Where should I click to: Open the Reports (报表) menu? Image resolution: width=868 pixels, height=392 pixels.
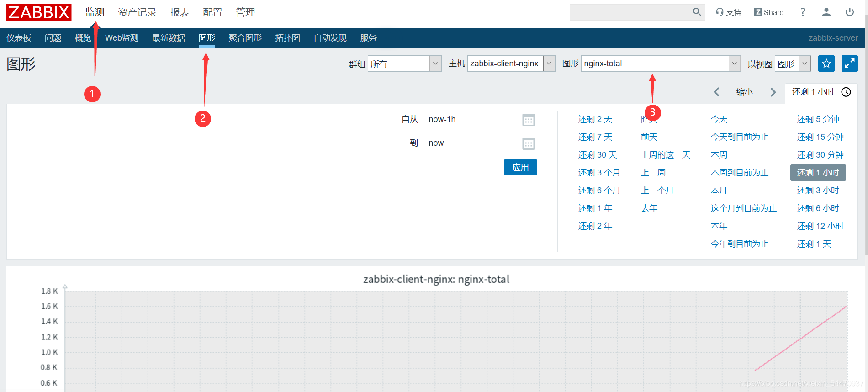(x=180, y=12)
